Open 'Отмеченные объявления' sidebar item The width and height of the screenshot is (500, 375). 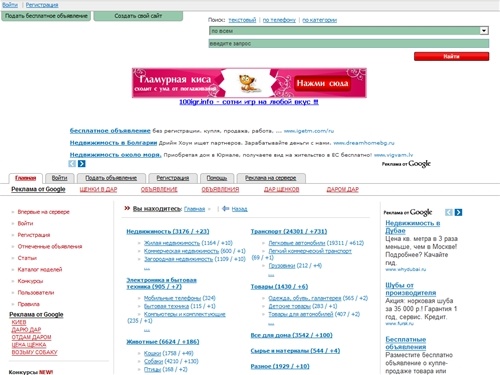point(50,246)
